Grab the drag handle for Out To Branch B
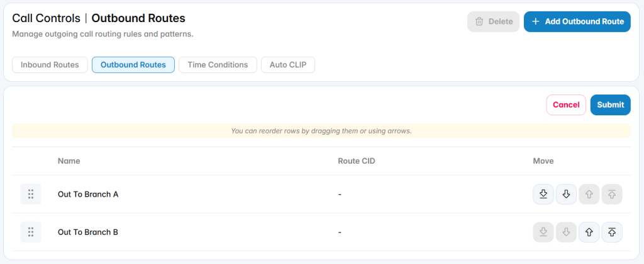This screenshot has width=644, height=264. [31, 232]
